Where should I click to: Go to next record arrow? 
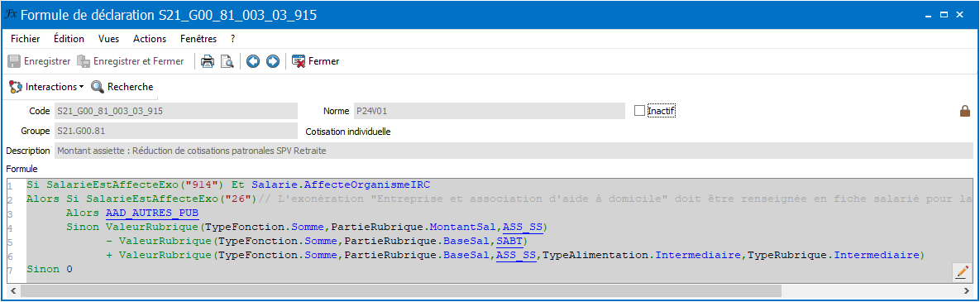[273, 61]
